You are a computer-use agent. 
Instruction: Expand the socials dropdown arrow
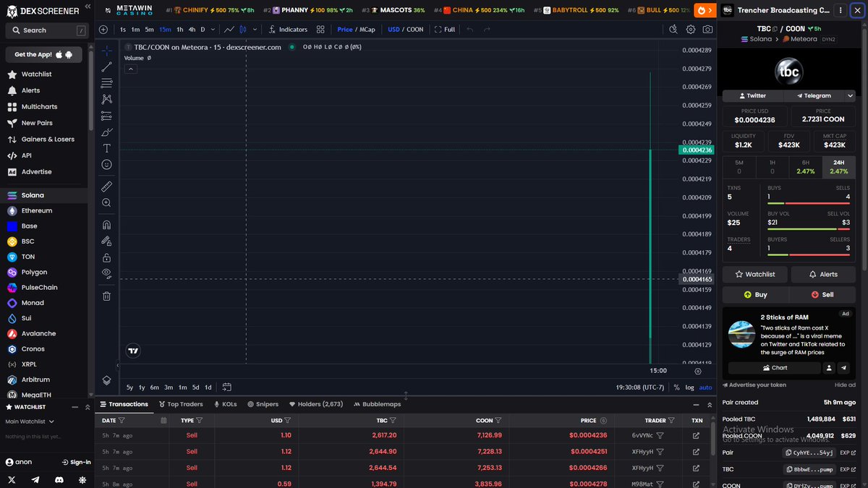tap(848, 95)
